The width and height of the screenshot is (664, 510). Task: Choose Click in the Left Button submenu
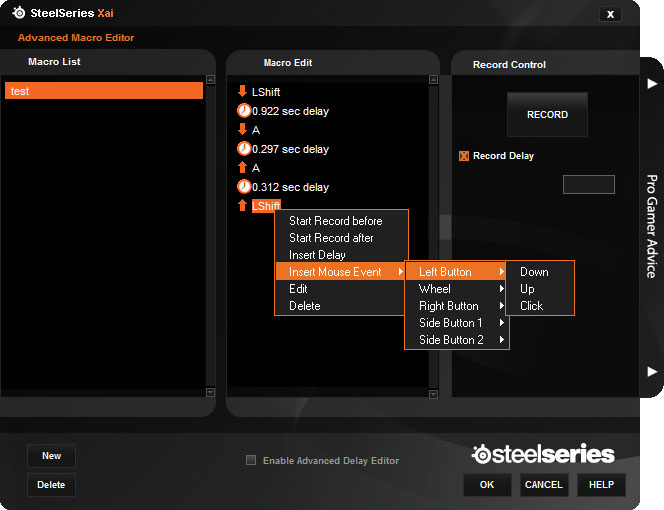(x=531, y=305)
